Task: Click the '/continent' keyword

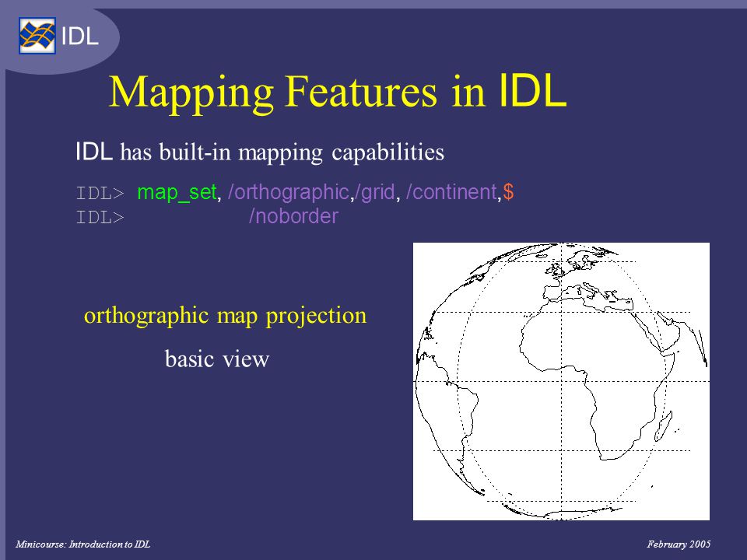Action: click(451, 192)
